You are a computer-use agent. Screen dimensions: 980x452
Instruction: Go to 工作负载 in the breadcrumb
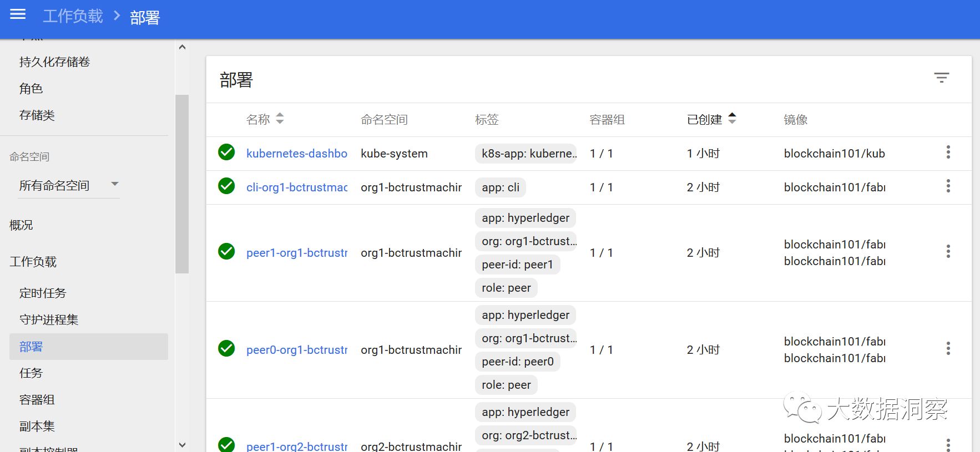(x=73, y=16)
